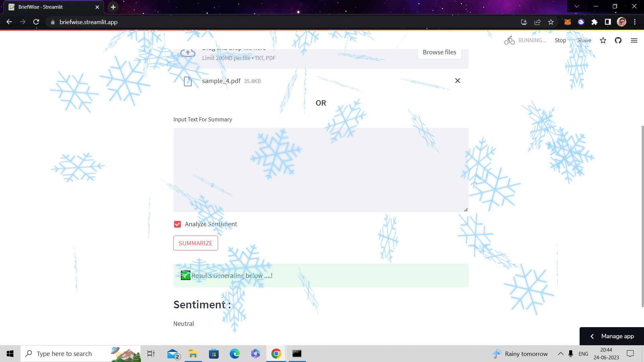This screenshot has width=644, height=362.
Task: Remove the uploaded sample_4.pdf file
Action: click(x=457, y=81)
